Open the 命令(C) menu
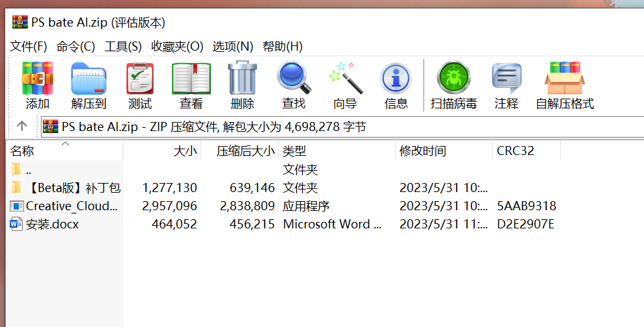 (76, 47)
